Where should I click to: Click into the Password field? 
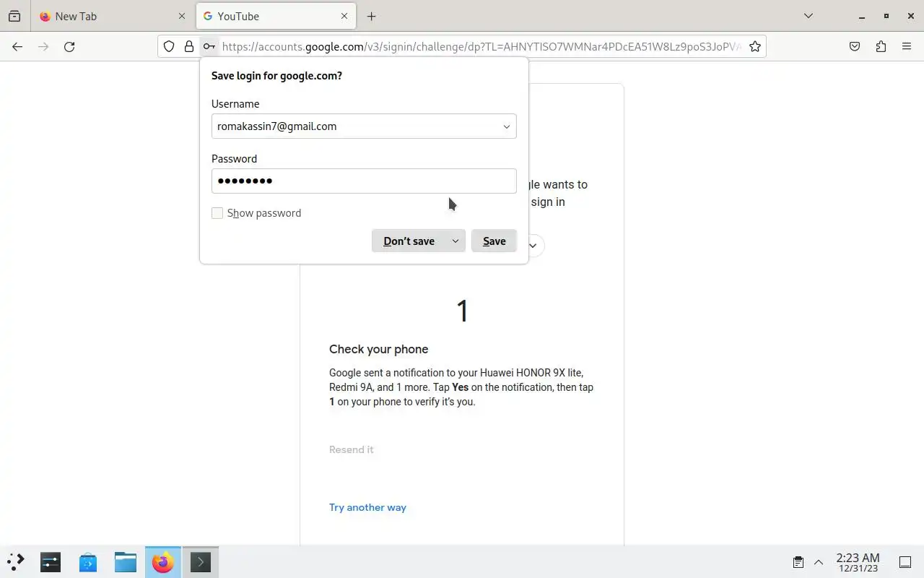pyautogui.click(x=364, y=181)
